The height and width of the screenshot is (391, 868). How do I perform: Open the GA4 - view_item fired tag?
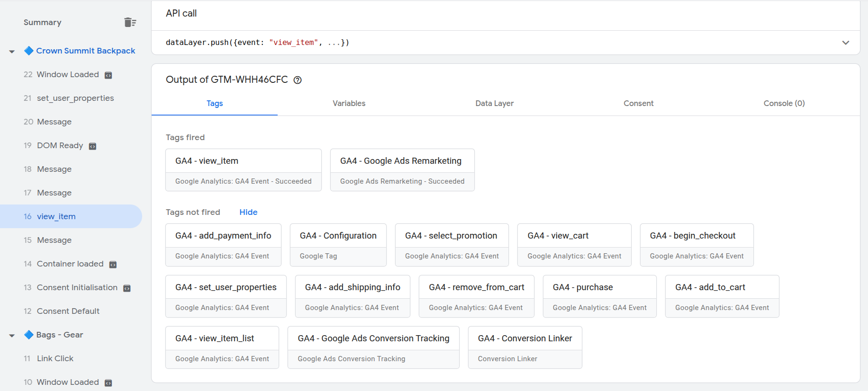click(x=243, y=170)
